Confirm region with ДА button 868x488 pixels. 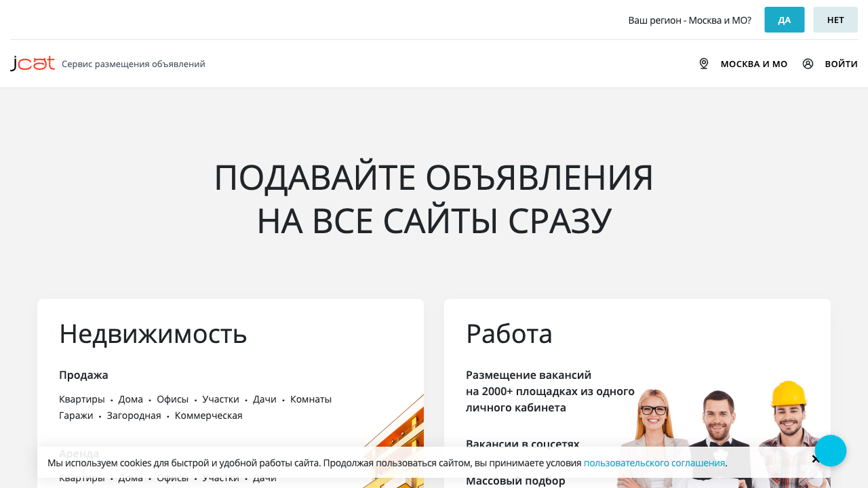(x=785, y=20)
